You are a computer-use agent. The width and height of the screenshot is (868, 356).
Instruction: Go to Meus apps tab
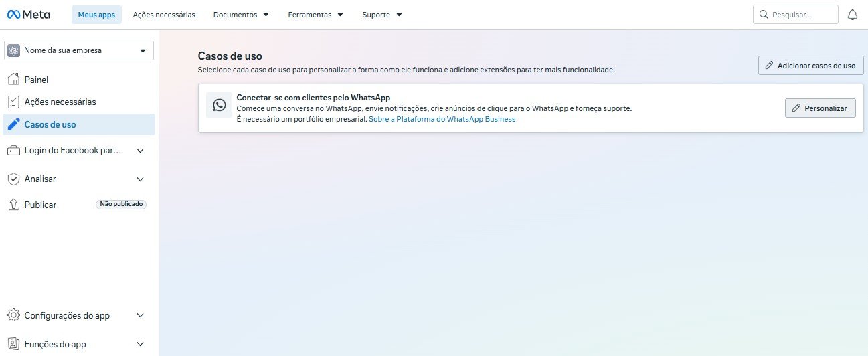pyautogui.click(x=96, y=15)
